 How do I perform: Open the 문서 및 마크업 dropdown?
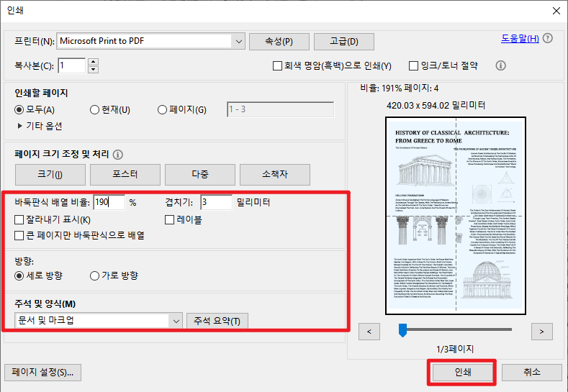[x=99, y=321]
